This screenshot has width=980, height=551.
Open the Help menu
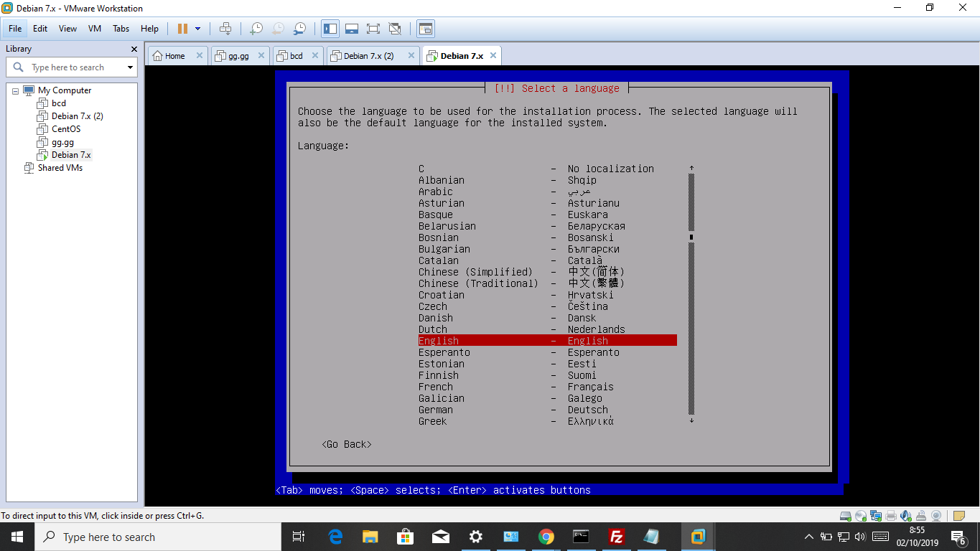pos(149,29)
